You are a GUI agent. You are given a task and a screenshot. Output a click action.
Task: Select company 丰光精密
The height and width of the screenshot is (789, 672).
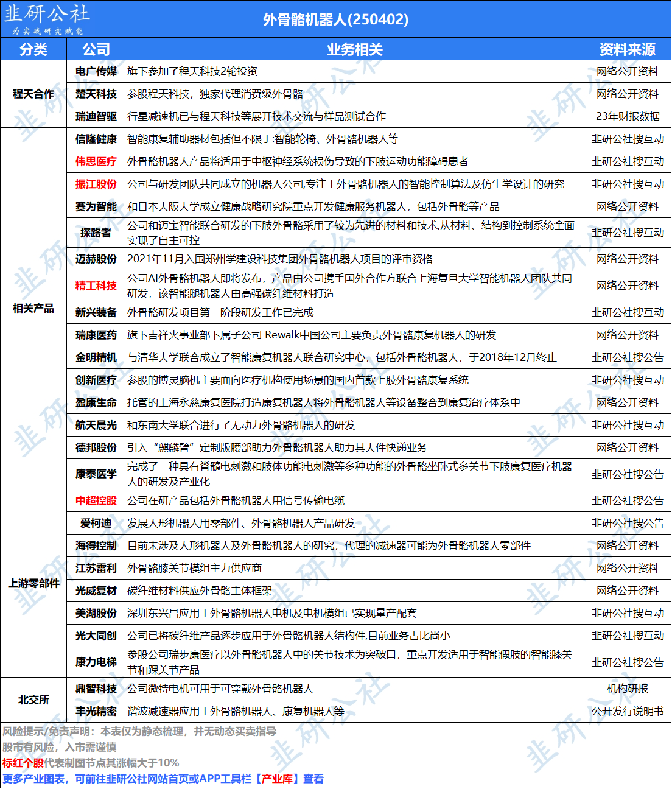96,711
